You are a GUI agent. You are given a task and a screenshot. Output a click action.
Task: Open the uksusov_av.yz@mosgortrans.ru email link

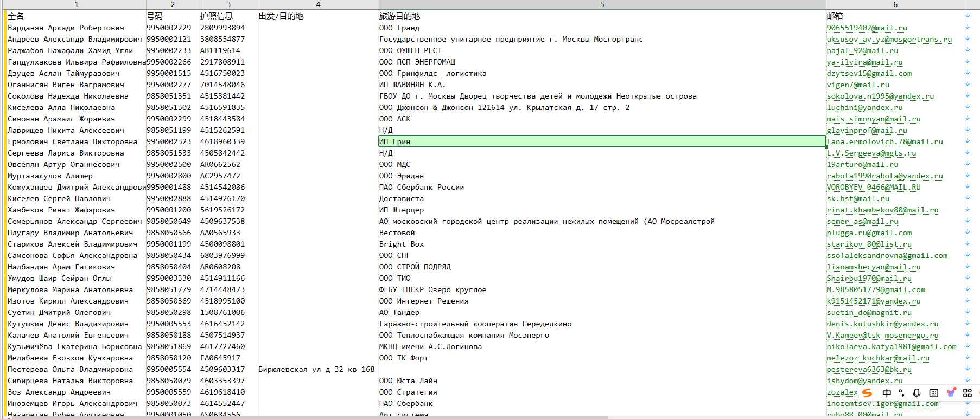point(889,39)
